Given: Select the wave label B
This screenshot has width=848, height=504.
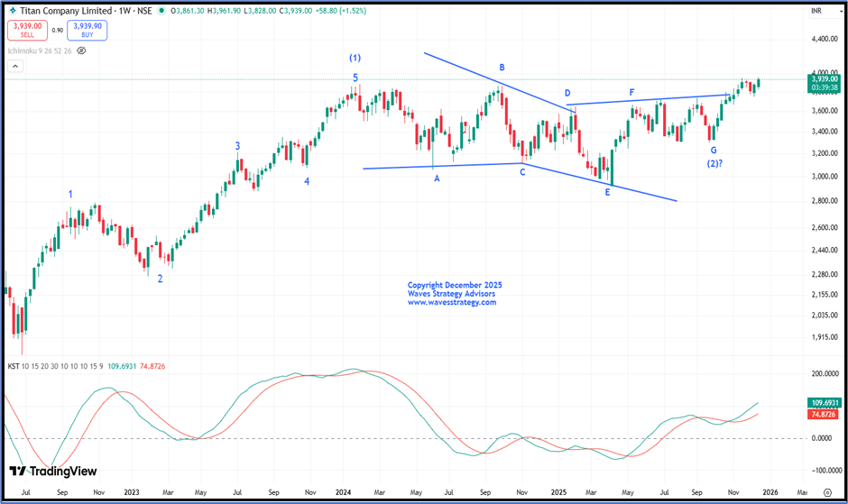Looking at the screenshot, I should [502, 68].
